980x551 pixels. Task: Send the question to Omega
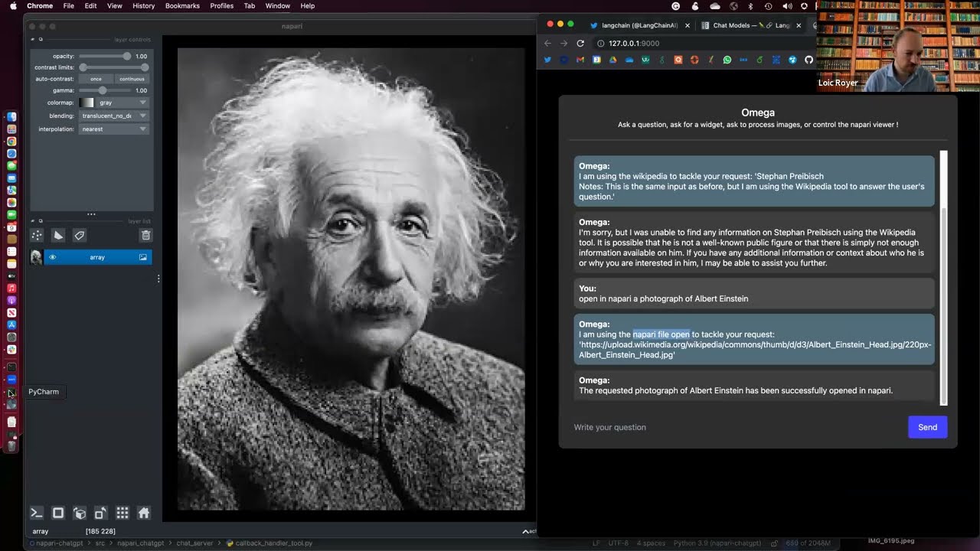[927, 427]
